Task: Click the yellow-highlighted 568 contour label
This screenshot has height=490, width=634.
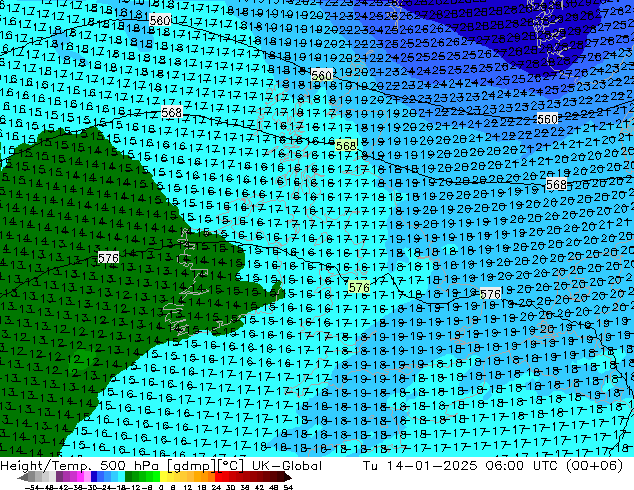Action: [346, 146]
